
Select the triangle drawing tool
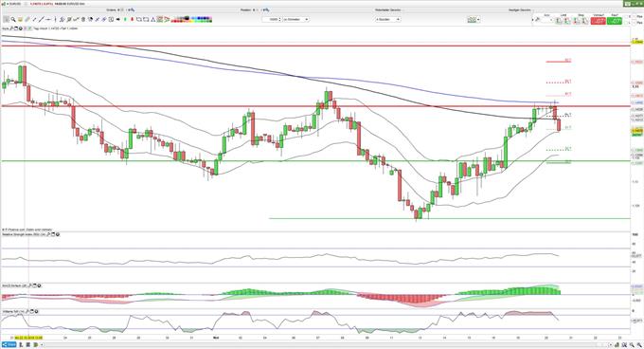[153, 19]
